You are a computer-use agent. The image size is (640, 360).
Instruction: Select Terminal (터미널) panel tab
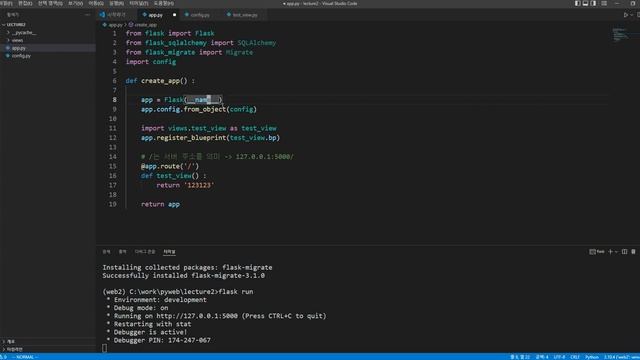point(169,252)
